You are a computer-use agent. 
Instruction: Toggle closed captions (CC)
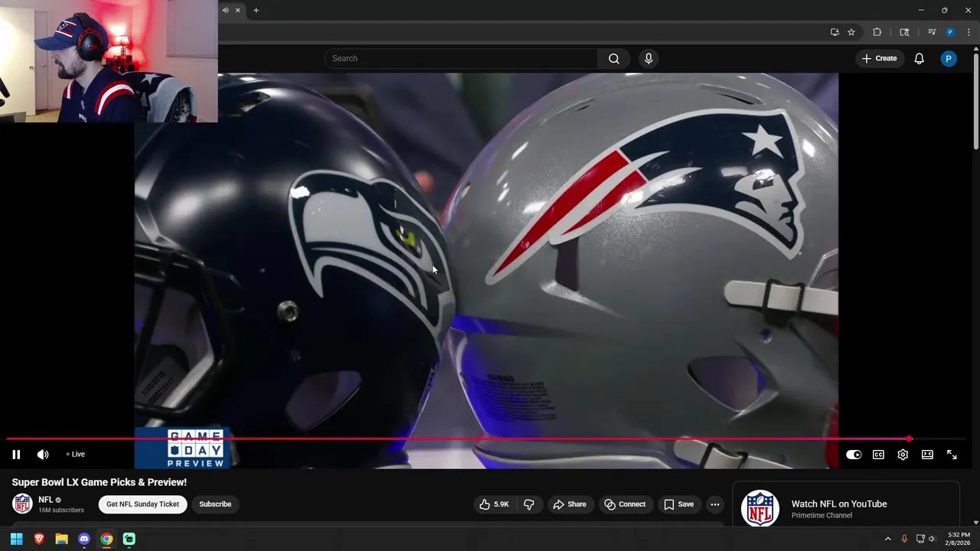click(878, 455)
